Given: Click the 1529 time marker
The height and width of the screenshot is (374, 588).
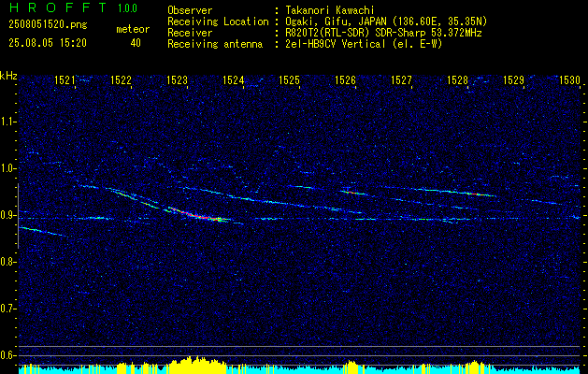Looking at the screenshot, I should tap(513, 80).
